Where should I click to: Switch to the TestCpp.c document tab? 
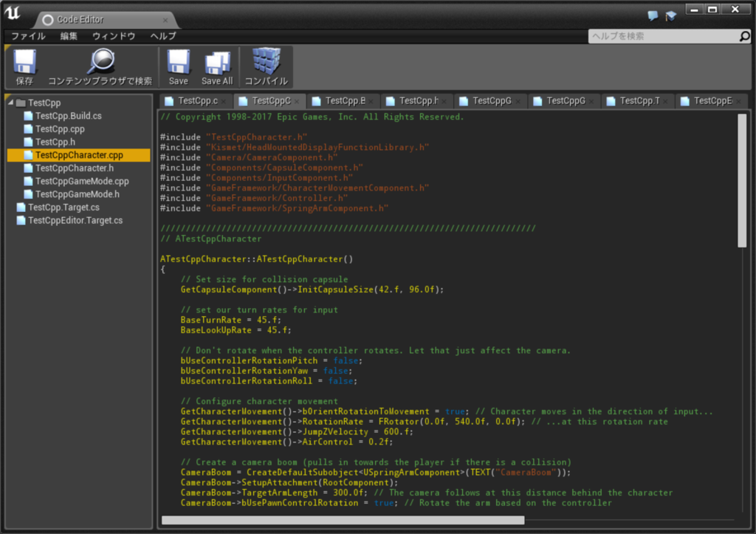click(195, 101)
